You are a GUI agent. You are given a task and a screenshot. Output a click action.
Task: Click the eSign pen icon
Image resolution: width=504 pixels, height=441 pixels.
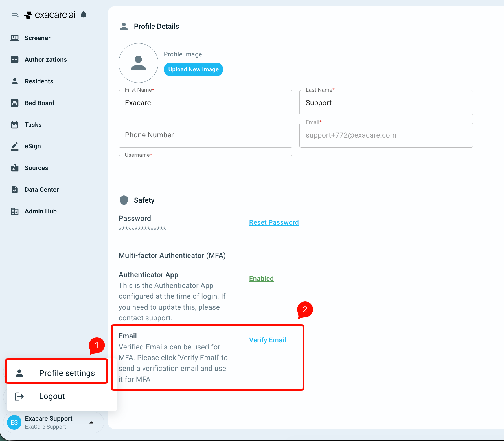coord(15,146)
